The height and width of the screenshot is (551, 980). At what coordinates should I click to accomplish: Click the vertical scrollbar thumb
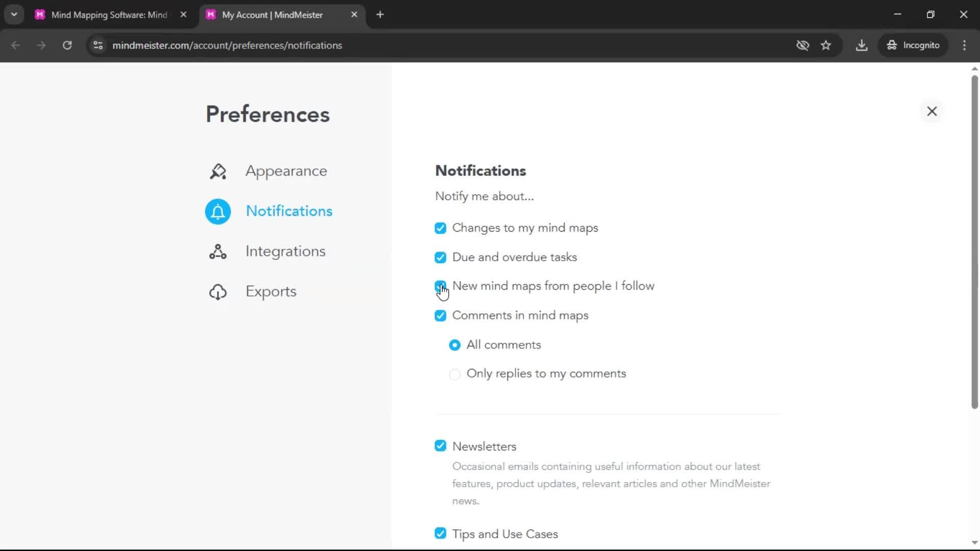pos(974,242)
